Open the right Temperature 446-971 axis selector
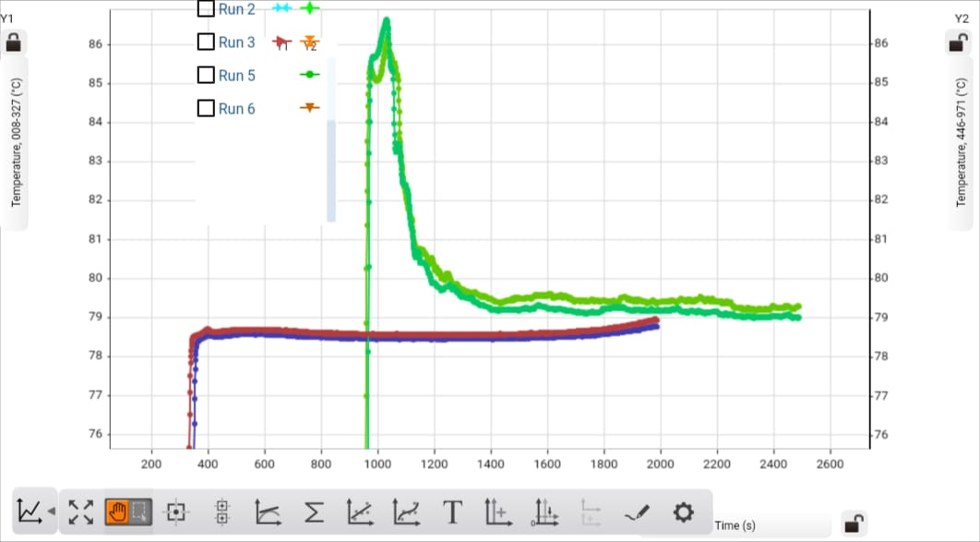 961,142
